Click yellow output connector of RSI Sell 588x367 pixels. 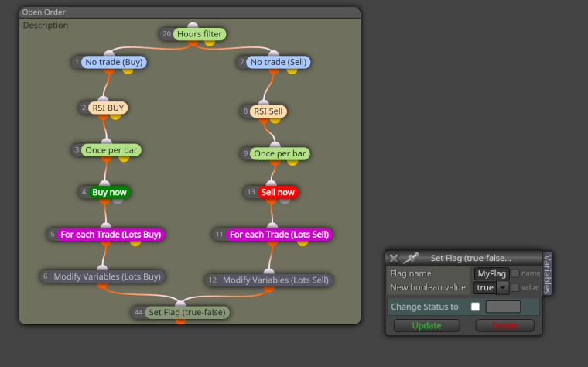click(x=275, y=120)
